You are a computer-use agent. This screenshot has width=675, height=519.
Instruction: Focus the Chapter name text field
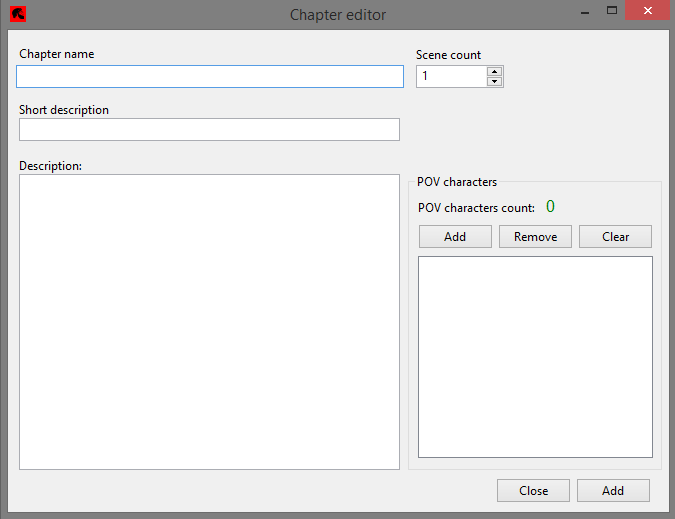210,77
